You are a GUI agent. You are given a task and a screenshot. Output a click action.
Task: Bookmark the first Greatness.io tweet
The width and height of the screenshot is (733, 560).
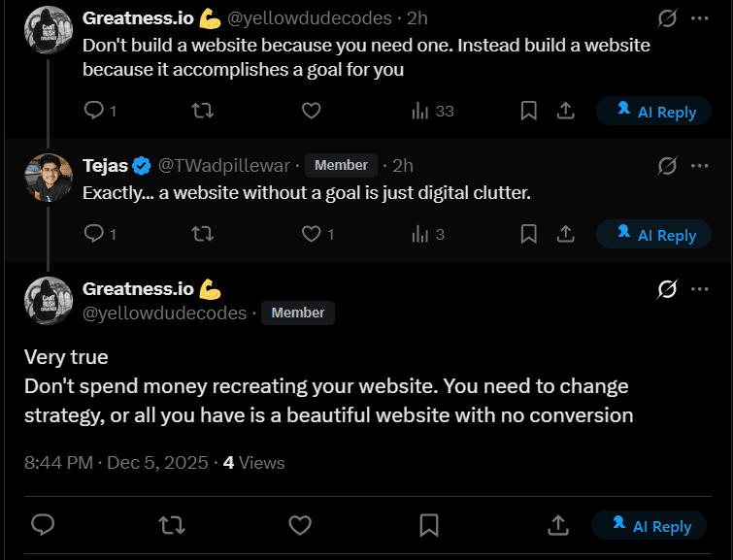(528, 111)
